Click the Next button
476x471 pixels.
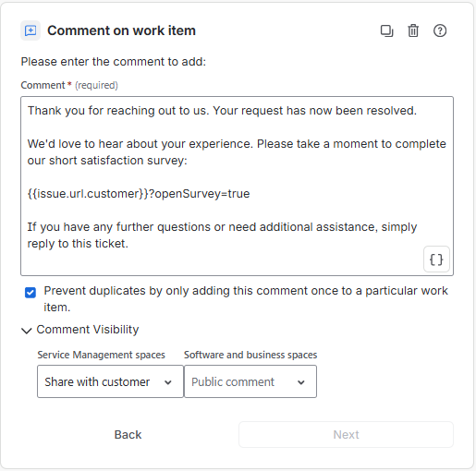coord(346,435)
